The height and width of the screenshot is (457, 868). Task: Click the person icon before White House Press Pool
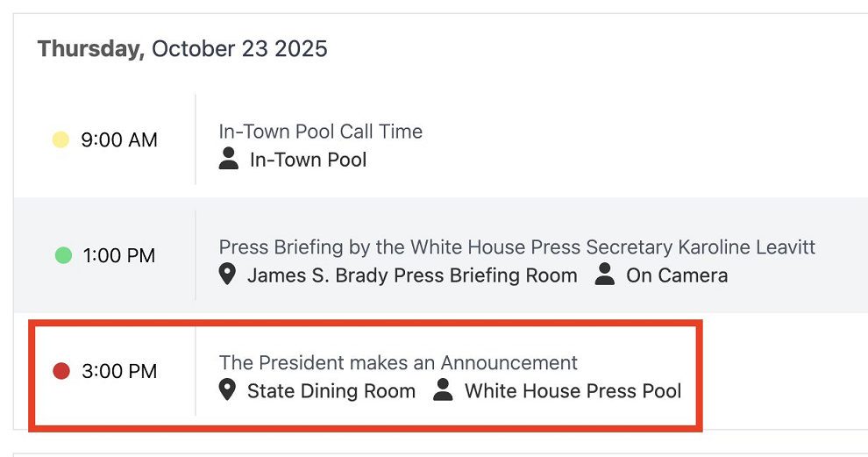[x=444, y=390]
